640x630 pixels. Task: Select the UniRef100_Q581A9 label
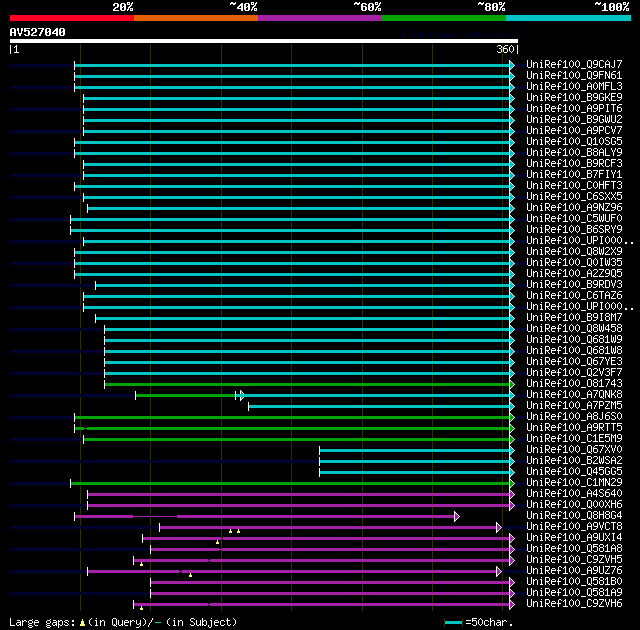coord(574,593)
